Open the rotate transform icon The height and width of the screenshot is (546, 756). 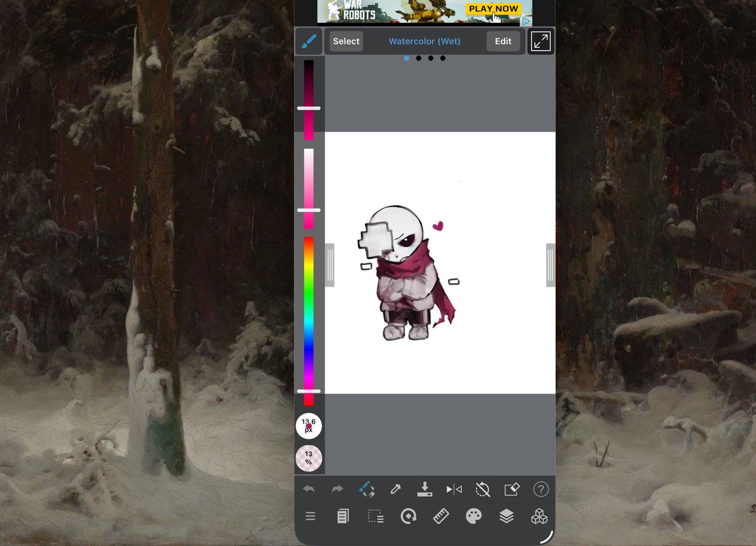point(408,516)
